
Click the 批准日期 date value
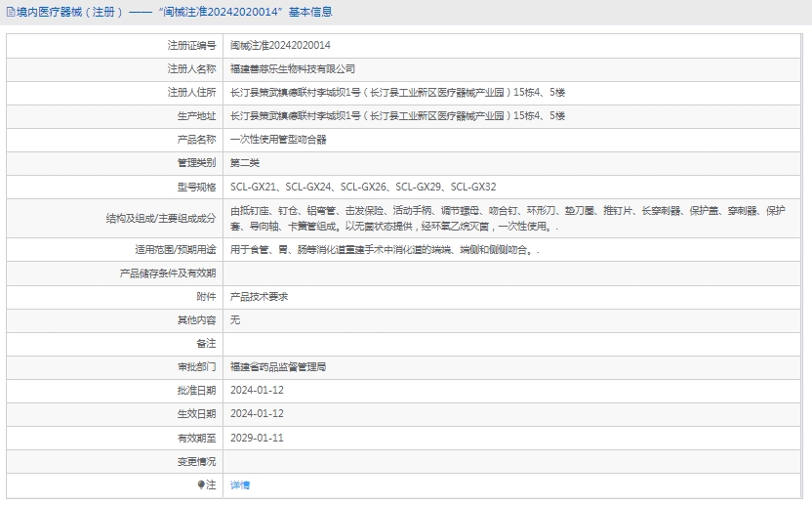pyautogui.click(x=257, y=391)
